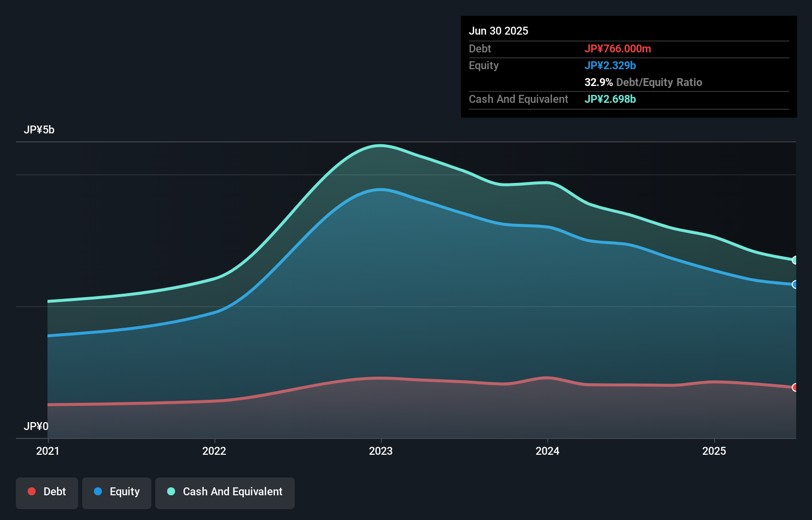Expand the Jun 30 2025 tooltip header
This screenshot has height=520, width=812.
tap(499, 31)
